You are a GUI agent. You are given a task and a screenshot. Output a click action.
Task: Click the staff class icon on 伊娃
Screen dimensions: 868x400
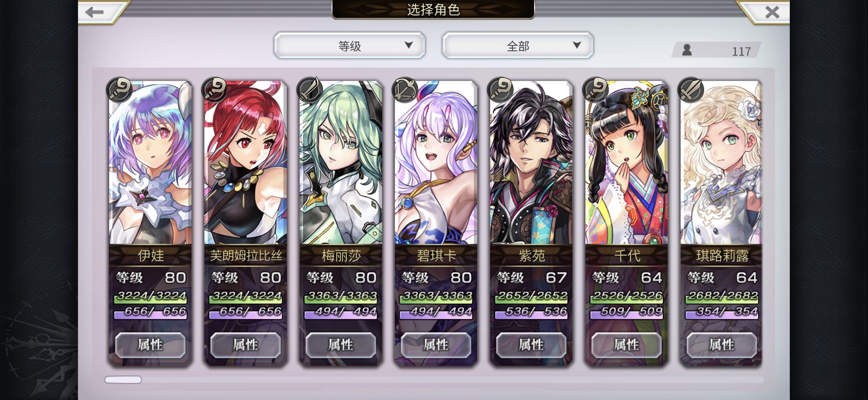[x=119, y=90]
